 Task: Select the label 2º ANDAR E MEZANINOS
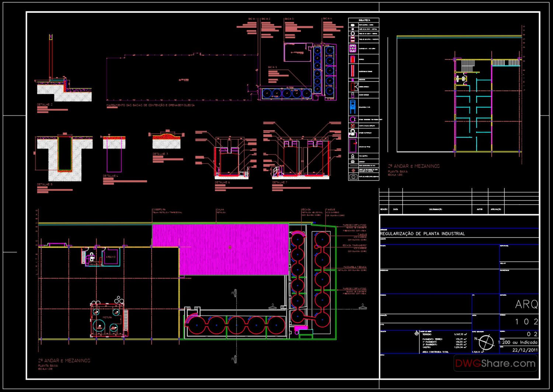coord(65,361)
